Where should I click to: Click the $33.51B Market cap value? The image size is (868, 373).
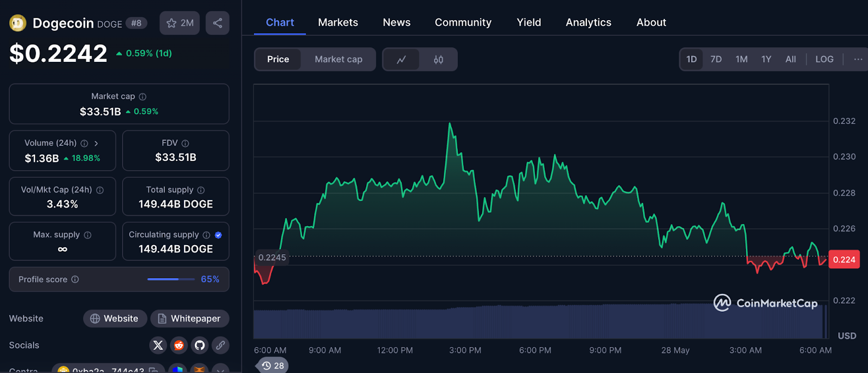click(100, 112)
